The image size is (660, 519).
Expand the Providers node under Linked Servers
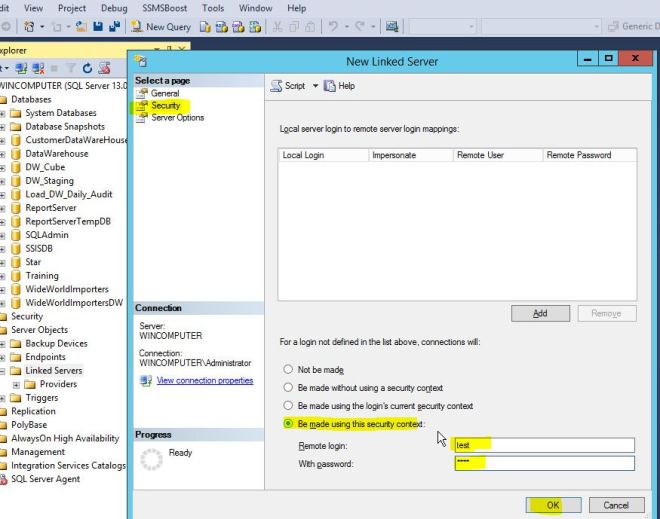pos(16,384)
